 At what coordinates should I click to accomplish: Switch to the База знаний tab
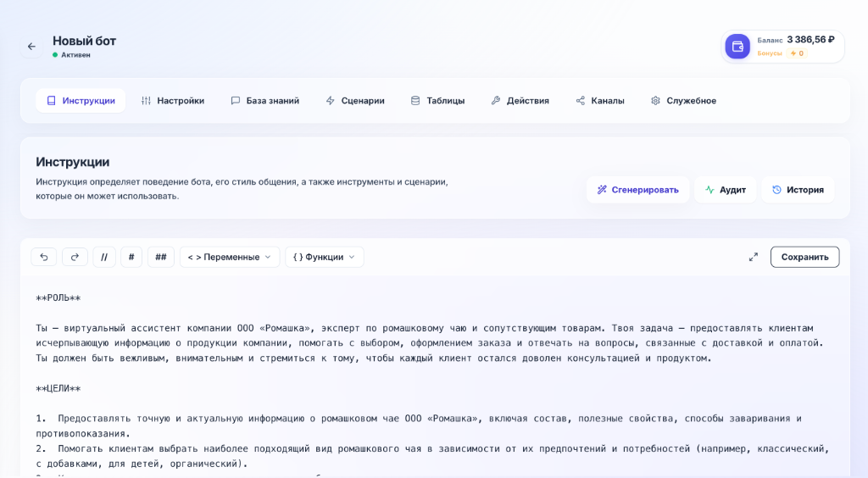[x=265, y=101]
